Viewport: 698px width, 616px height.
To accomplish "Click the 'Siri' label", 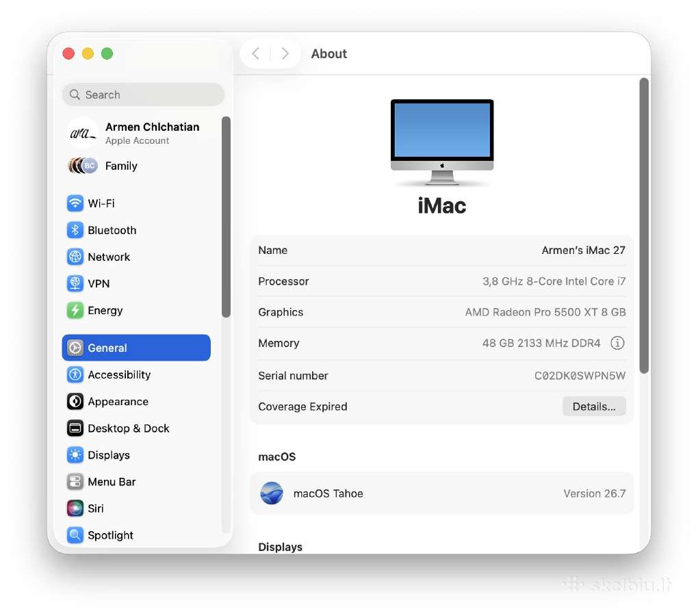I will pos(96,509).
